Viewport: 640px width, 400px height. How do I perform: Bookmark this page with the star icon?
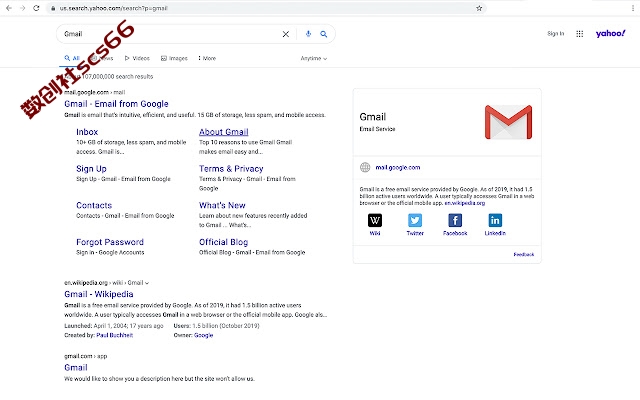pos(479,8)
